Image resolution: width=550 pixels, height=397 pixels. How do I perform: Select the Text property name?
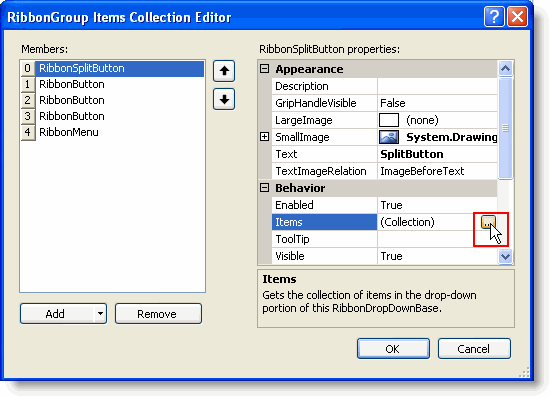324,154
